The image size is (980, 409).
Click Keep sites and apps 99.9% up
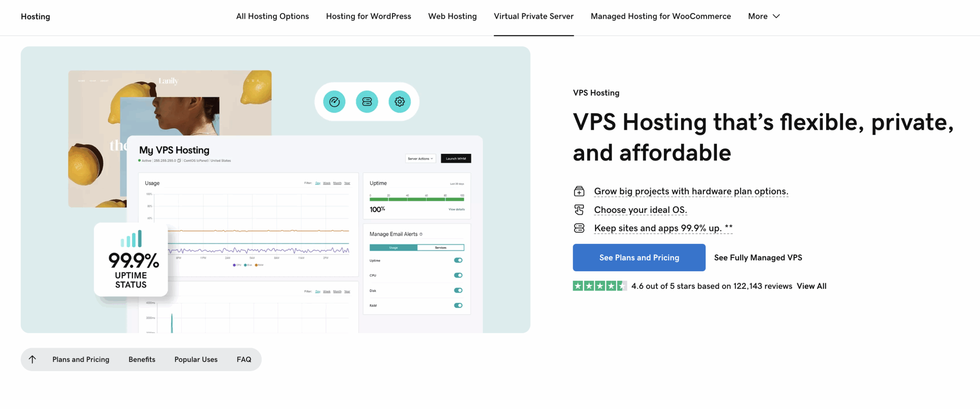click(x=663, y=228)
